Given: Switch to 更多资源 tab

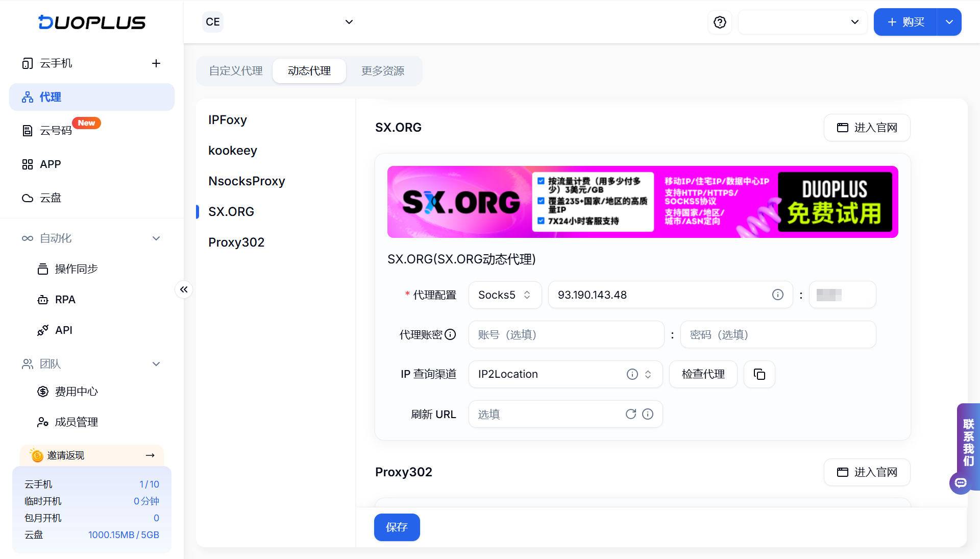Looking at the screenshot, I should click(383, 71).
